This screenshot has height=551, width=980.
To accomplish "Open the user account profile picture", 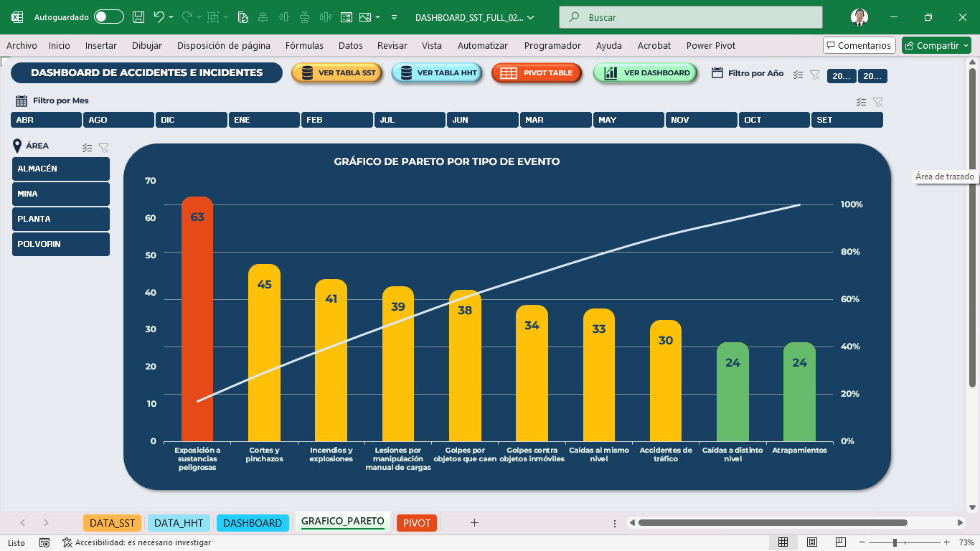I will click(859, 17).
